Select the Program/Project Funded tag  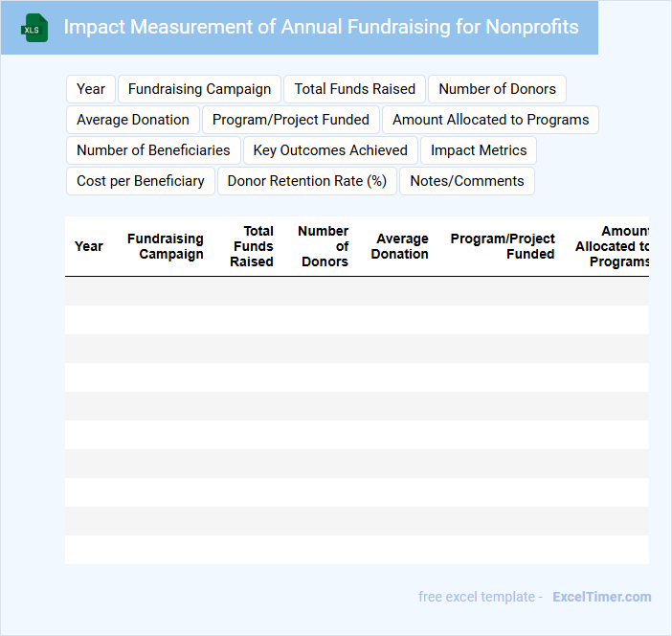291,120
